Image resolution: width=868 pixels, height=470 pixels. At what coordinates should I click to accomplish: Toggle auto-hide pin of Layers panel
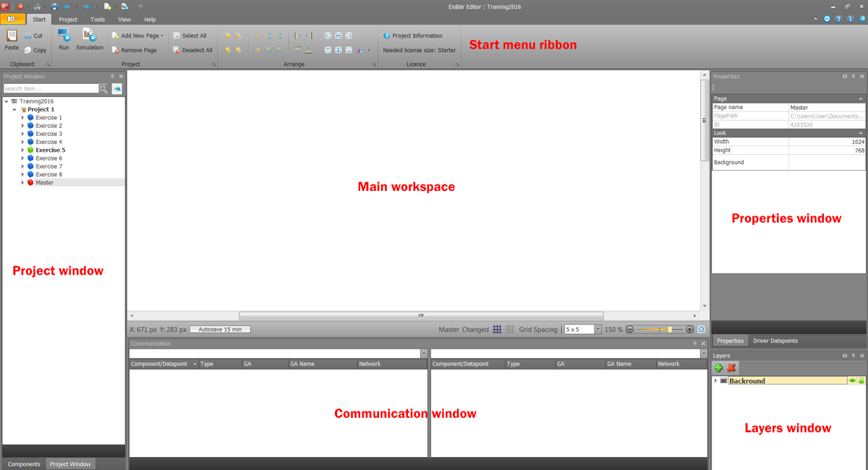tap(854, 356)
